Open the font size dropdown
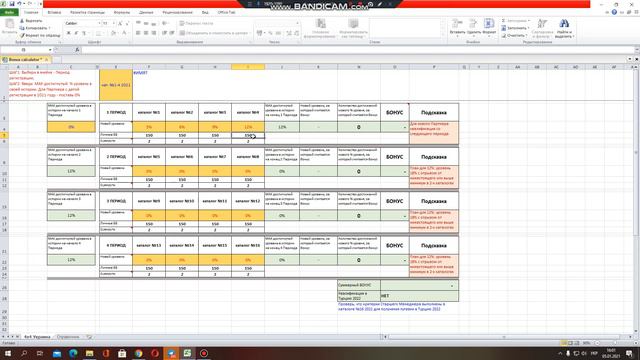This screenshot has height=360, width=640. [114, 23]
